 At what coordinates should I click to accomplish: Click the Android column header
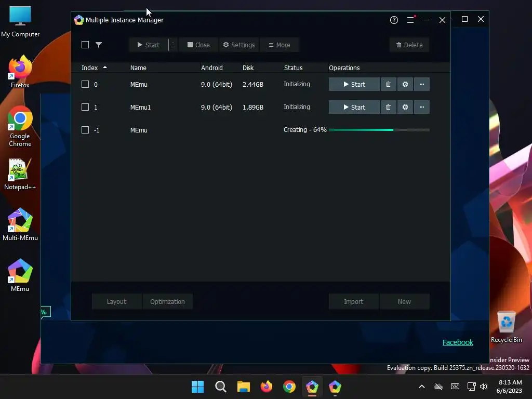coord(212,68)
